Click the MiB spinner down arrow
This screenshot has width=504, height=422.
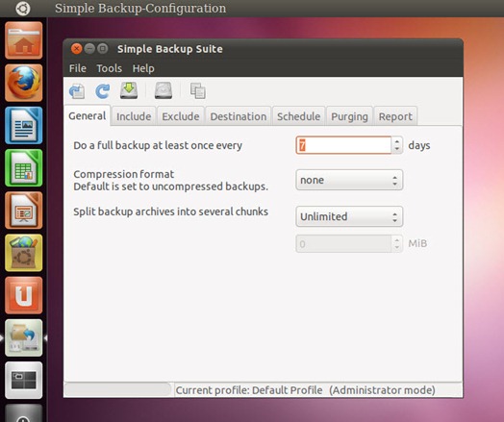(397, 248)
